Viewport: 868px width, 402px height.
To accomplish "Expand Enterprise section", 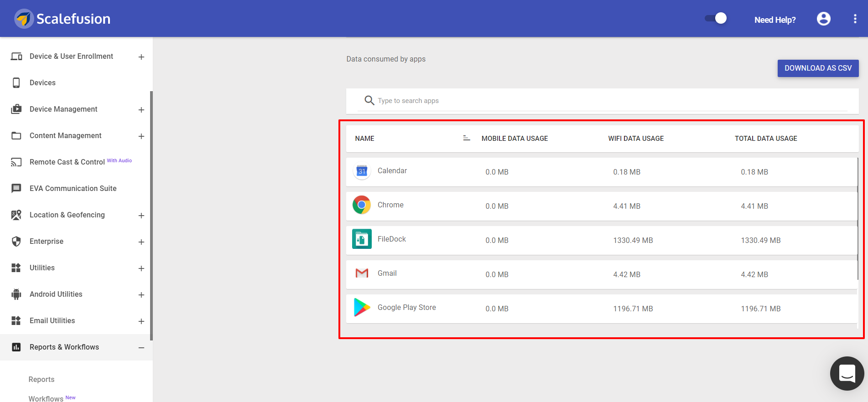I will (x=141, y=242).
